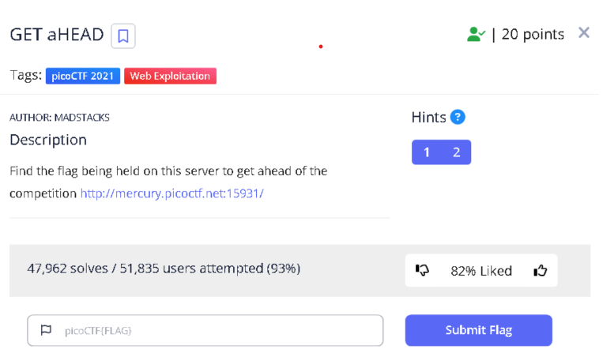Bookmark the GET aHEAD challenge
This screenshot has height=364, width=603.
[x=123, y=36]
